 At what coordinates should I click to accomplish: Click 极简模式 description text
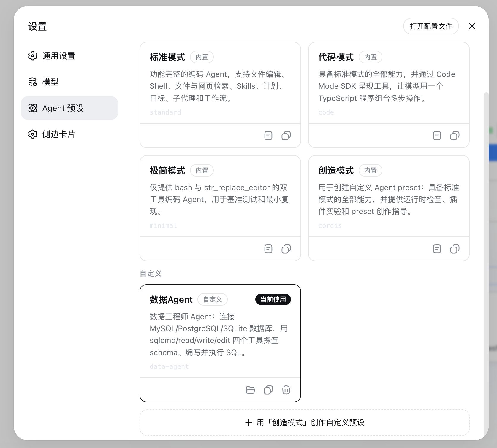click(x=219, y=199)
